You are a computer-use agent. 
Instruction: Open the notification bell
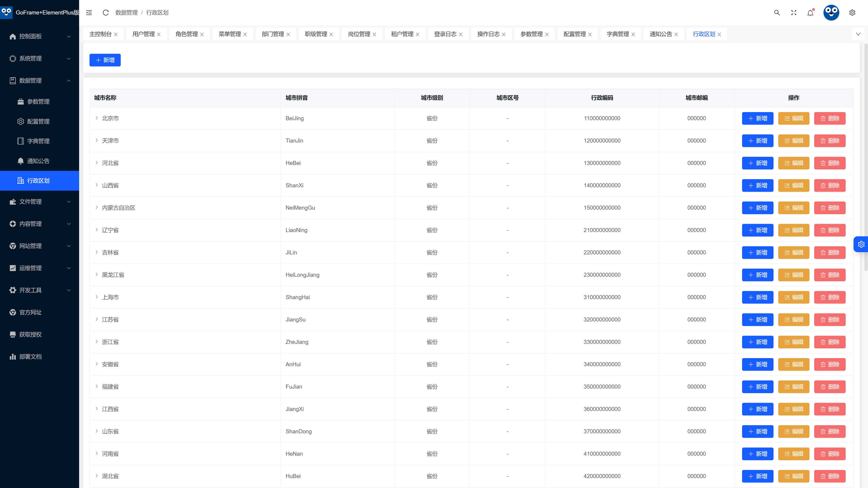(x=810, y=12)
